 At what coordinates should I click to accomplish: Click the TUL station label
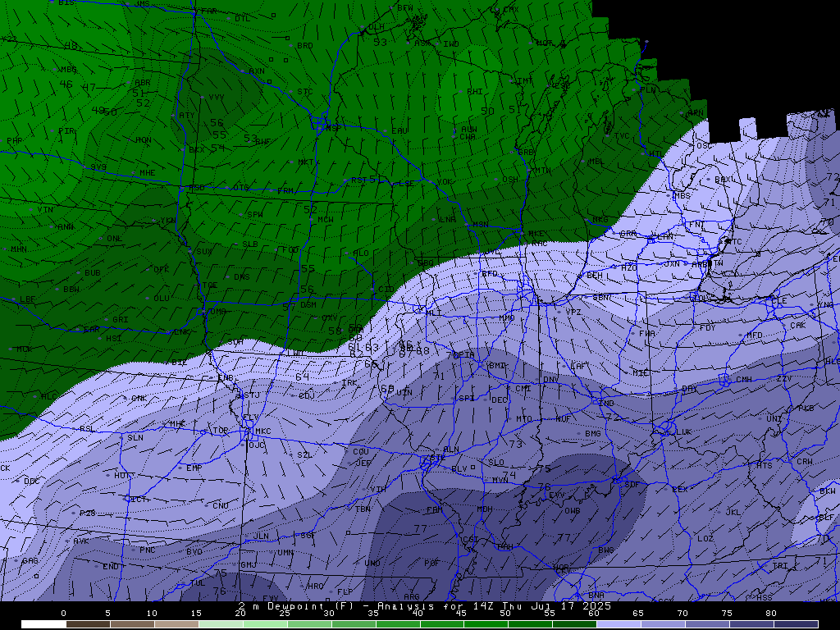197,583
